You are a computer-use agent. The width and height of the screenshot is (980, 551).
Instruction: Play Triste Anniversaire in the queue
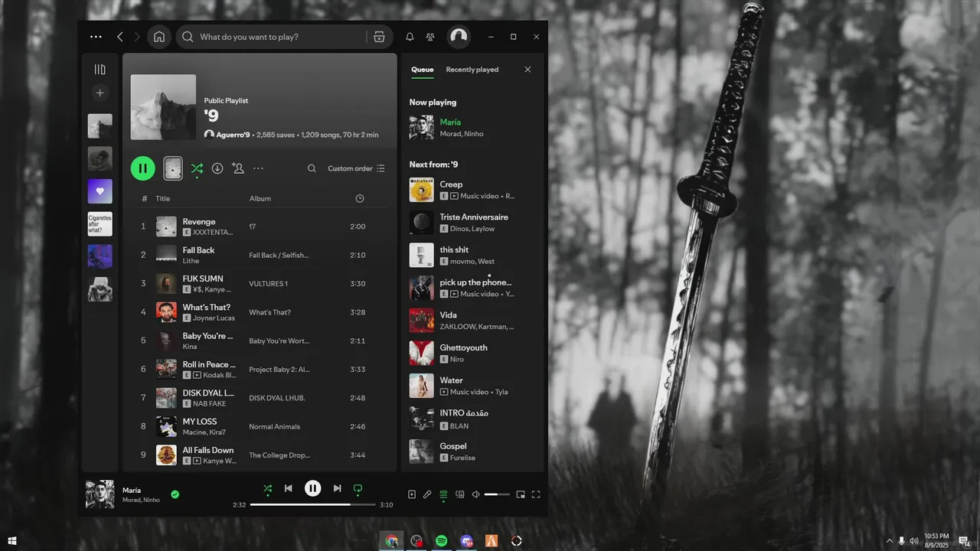click(x=472, y=223)
